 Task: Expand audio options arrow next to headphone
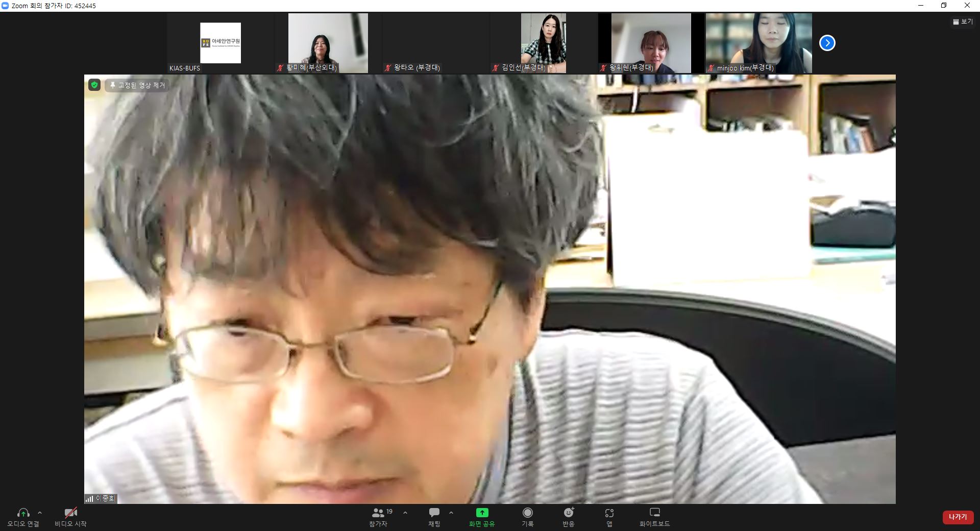(40, 513)
